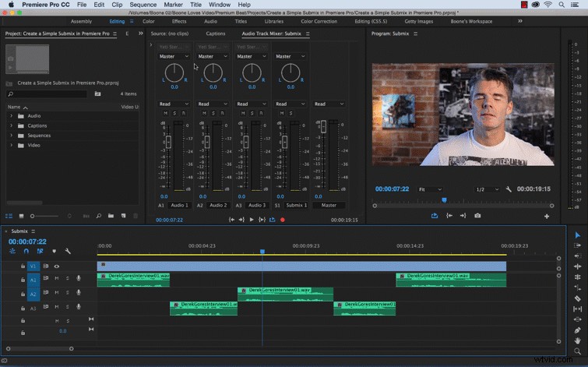588x367 pixels.
Task: Expand the Sequences bin
Action: point(11,136)
